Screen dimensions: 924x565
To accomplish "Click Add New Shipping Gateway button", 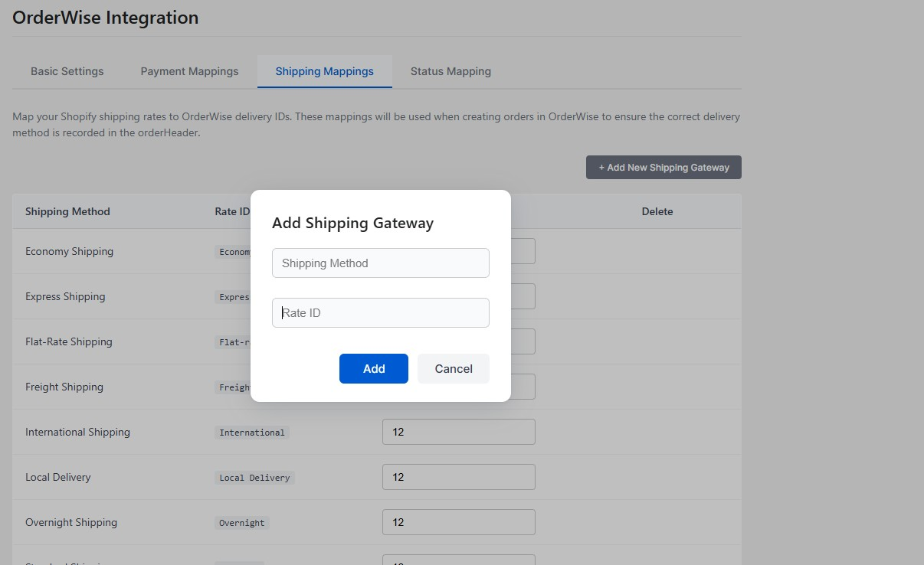I will 664,168.
